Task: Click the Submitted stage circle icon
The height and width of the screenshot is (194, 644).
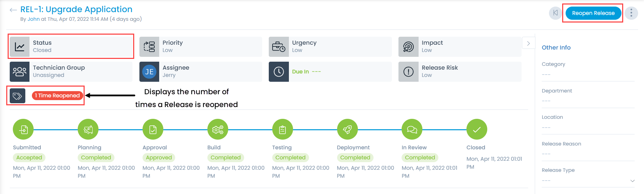Action: [23, 130]
